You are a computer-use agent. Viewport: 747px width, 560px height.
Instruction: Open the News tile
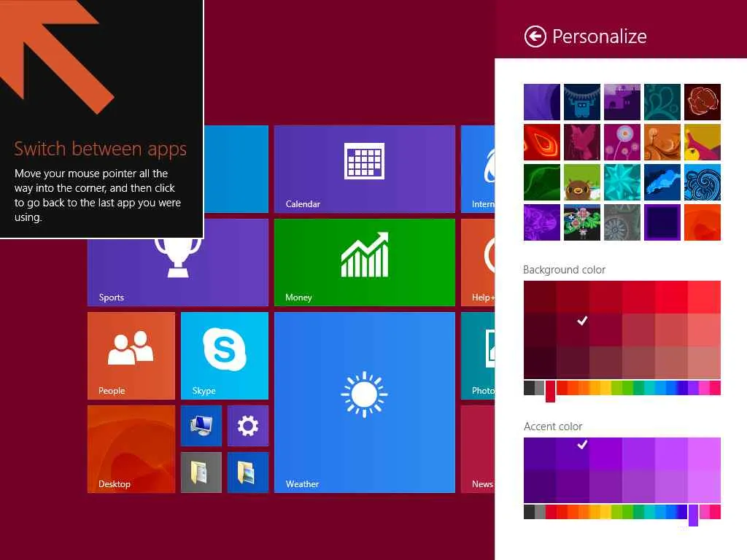478,449
